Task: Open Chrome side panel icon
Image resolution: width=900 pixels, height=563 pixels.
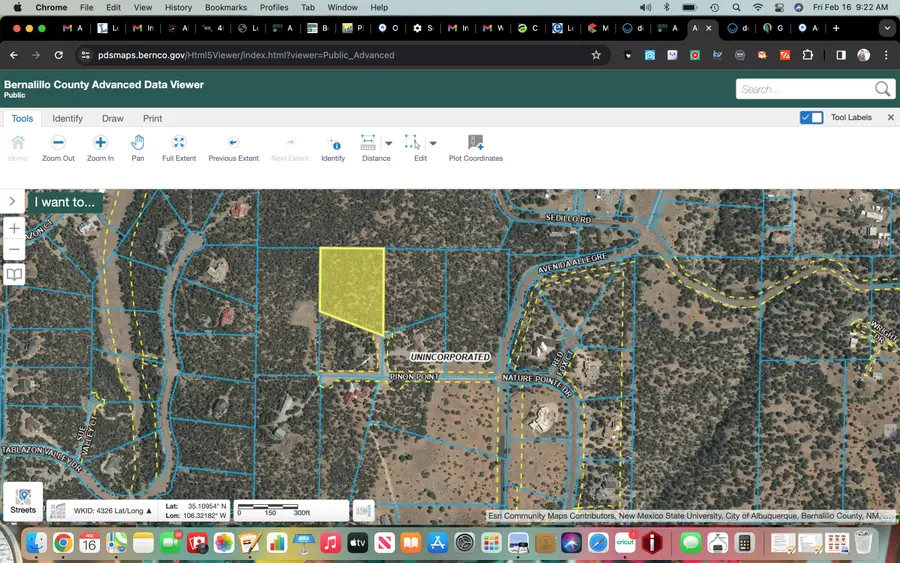Action: pyautogui.click(x=841, y=55)
